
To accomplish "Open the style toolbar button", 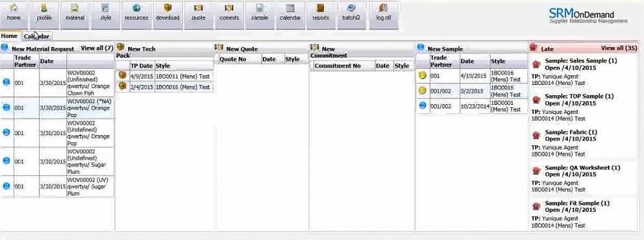I will (x=106, y=15).
